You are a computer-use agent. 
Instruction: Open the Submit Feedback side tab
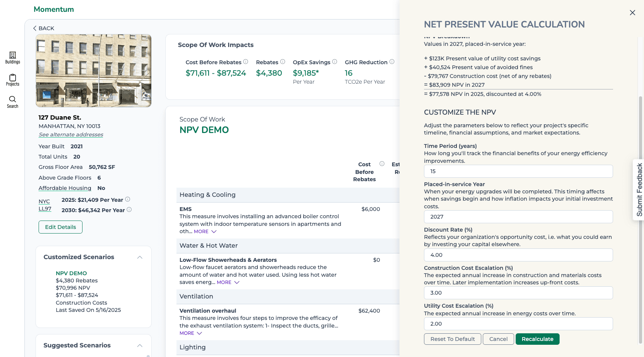point(639,190)
